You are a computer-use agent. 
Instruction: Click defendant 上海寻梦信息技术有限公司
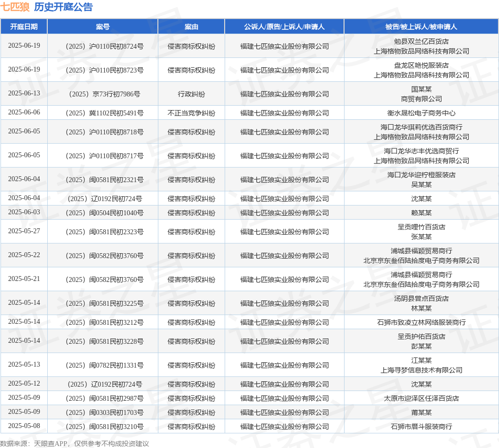tap(422, 370)
